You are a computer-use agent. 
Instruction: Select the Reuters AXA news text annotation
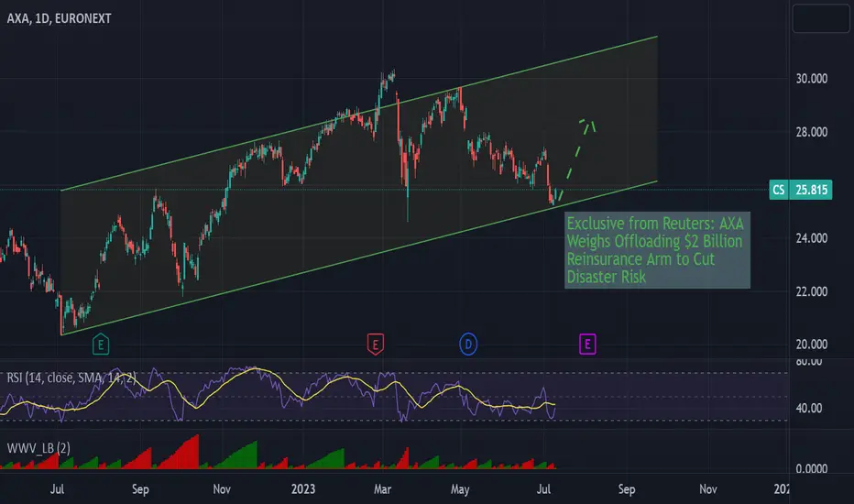tap(657, 250)
